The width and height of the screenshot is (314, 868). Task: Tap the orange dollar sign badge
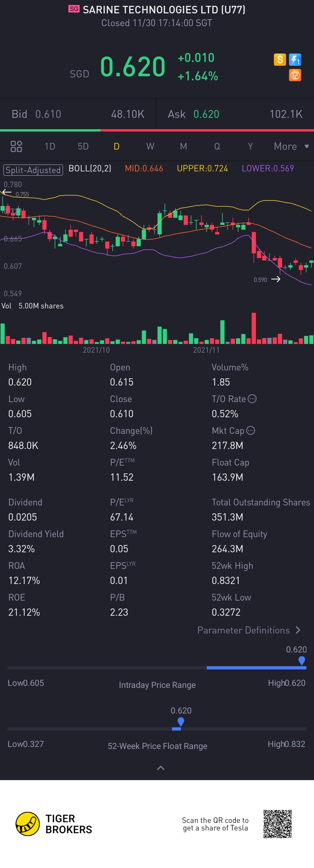tap(280, 60)
